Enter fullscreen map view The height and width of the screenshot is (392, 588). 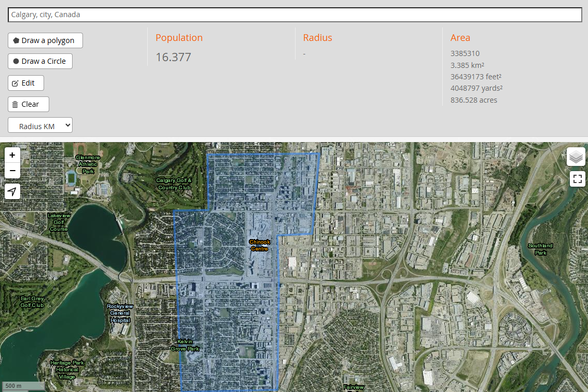(x=577, y=179)
